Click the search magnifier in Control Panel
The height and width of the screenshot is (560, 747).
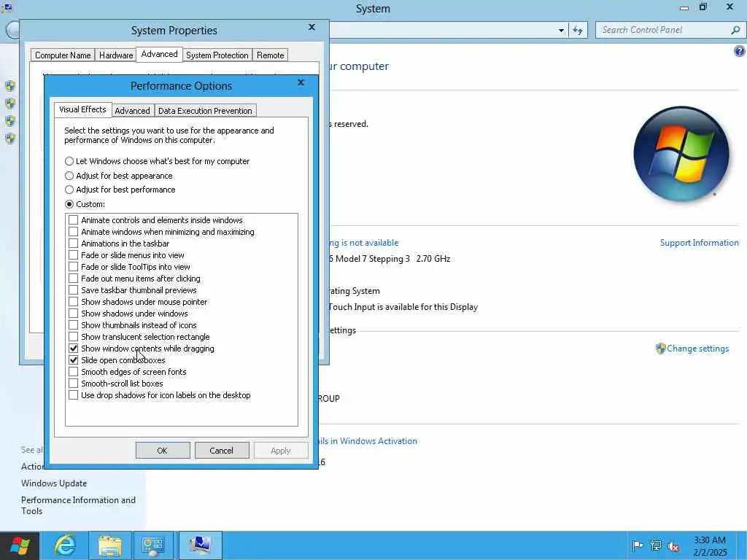pos(735,30)
